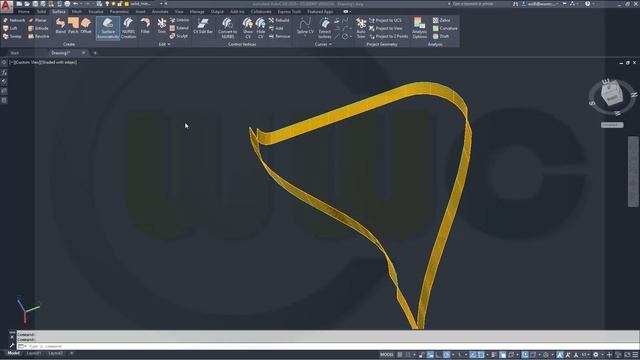Activate the Patch surface tool

tap(73, 26)
